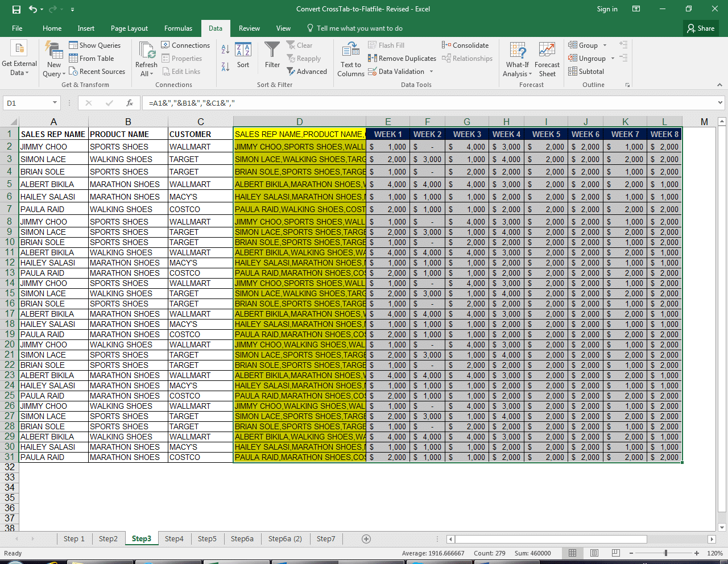Click Show Queries

94,45
